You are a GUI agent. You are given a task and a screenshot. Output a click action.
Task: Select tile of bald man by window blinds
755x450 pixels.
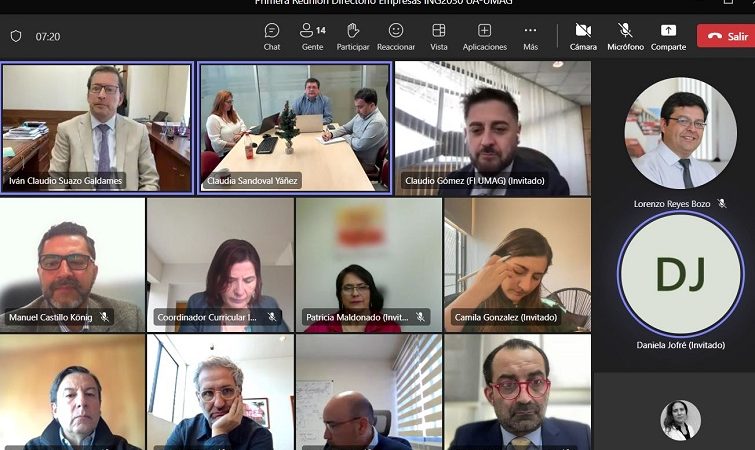[x=369, y=392]
